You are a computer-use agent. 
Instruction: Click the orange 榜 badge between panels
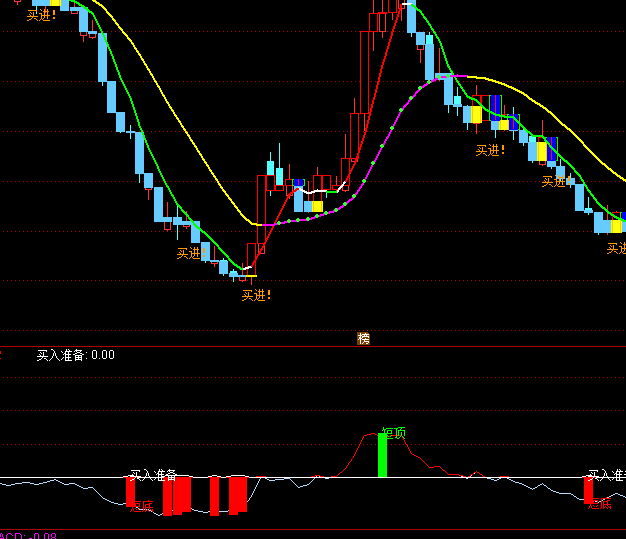(x=364, y=338)
